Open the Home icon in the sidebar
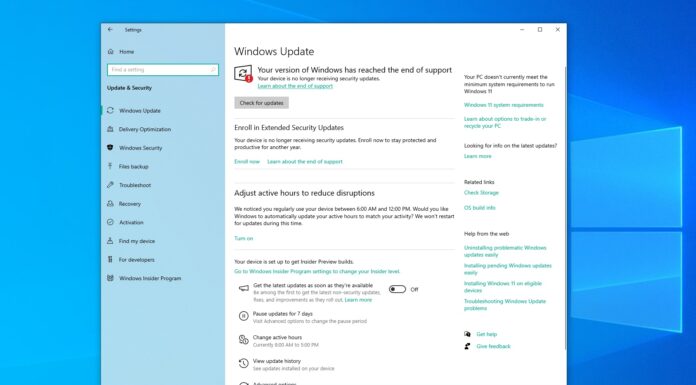The height and width of the screenshot is (385, 696). [x=111, y=52]
